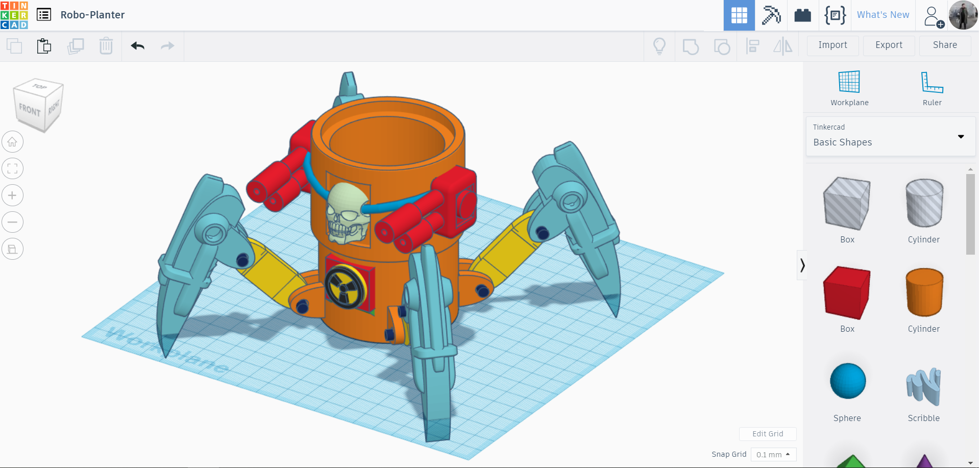This screenshot has width=980, height=468.
Task: Zoom in with the plus button
Action: click(x=12, y=195)
